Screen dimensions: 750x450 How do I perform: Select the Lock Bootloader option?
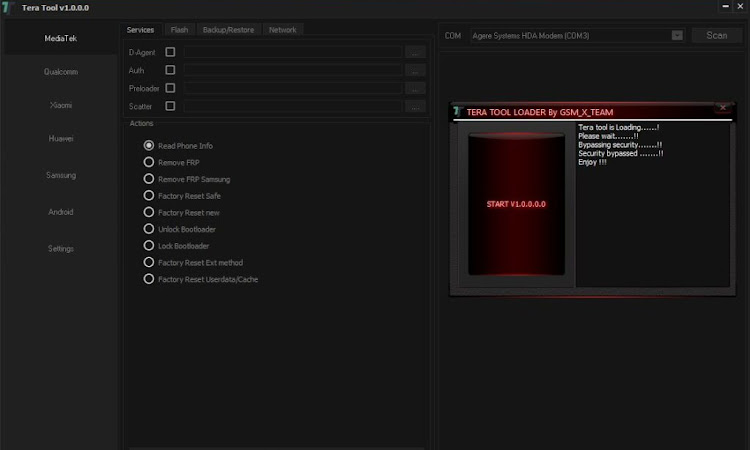149,246
